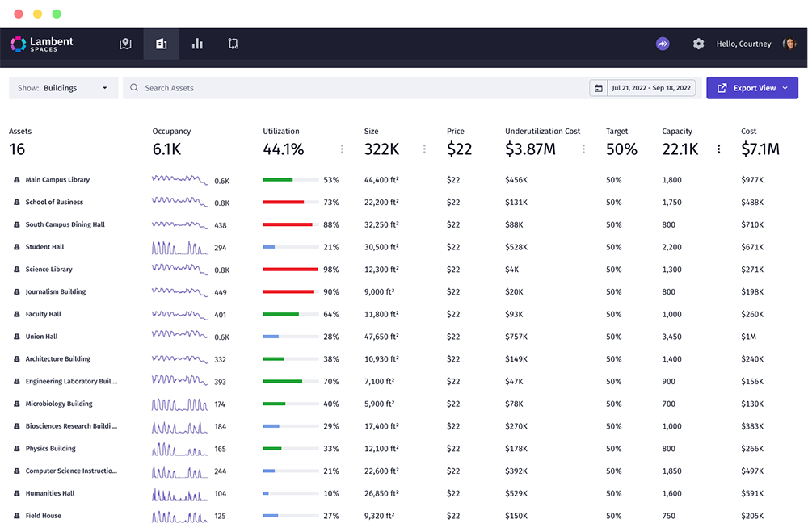Viewport: 808px width, 532px height.
Task: Click building icon beside Architecture Building
Action: point(16,359)
